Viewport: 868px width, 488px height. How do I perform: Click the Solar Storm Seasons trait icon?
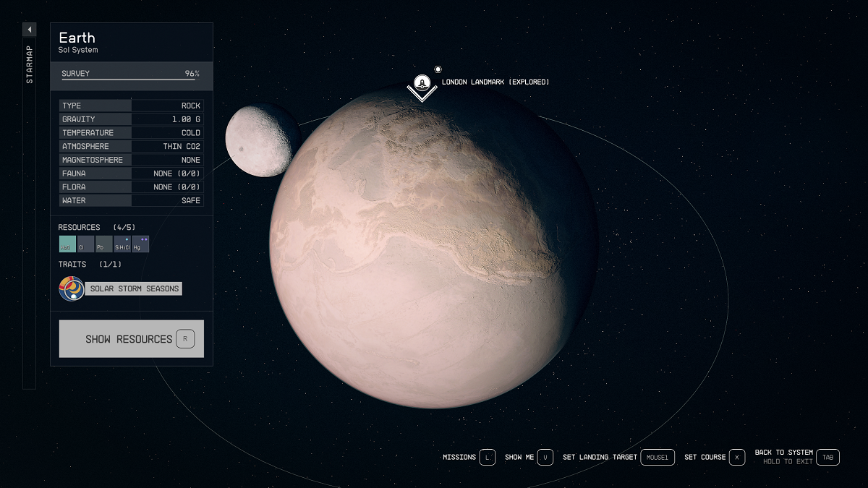click(x=71, y=288)
